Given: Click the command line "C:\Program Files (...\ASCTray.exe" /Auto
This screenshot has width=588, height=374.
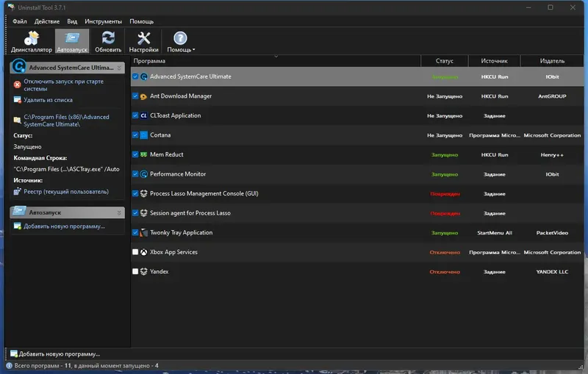Looking at the screenshot, I should pyautogui.click(x=66, y=169).
